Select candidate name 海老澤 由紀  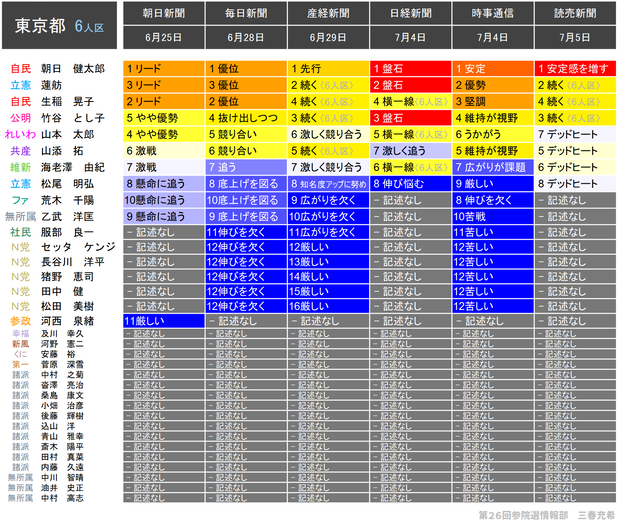[73, 167]
